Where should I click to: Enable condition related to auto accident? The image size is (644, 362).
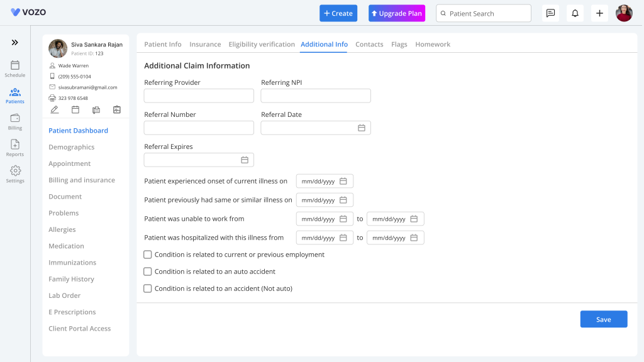click(x=147, y=271)
